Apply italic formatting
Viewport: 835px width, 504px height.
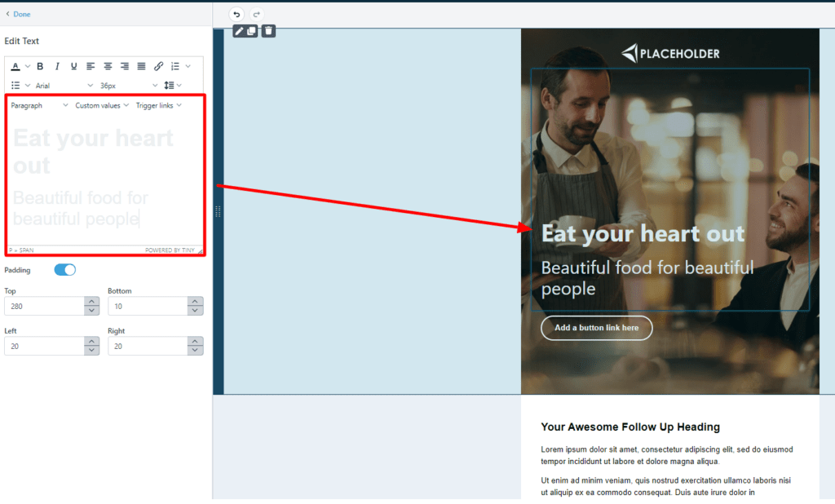click(x=57, y=66)
